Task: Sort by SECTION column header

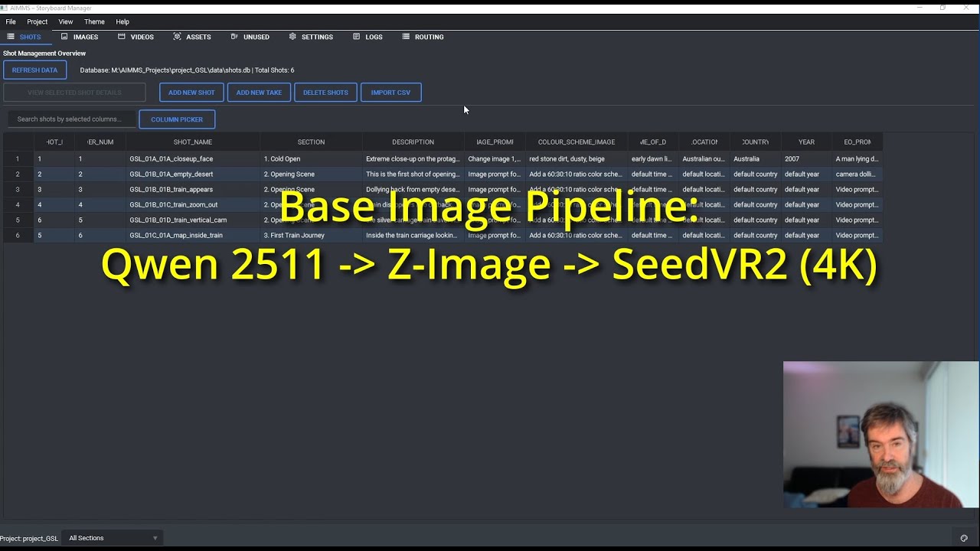Action: [x=311, y=142]
